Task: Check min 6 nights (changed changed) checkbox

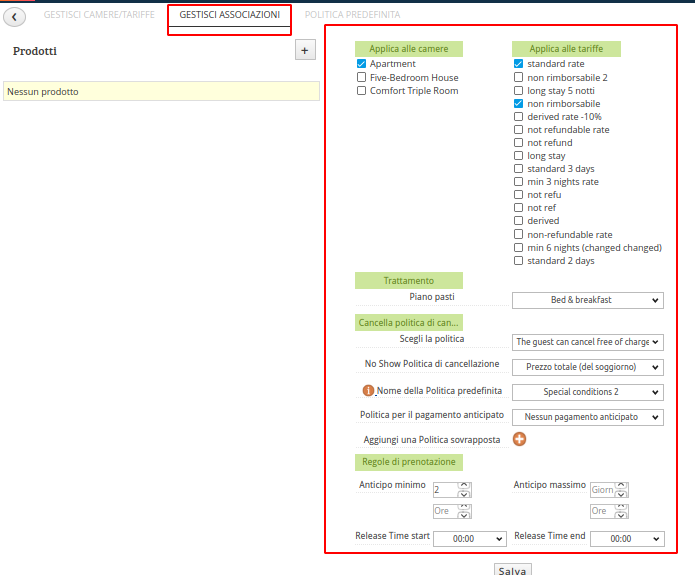Action: (518, 247)
